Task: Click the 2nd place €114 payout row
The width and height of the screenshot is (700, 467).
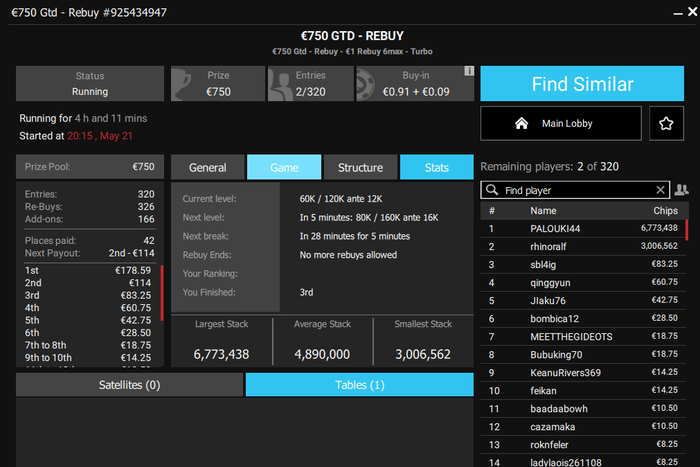Action: [x=88, y=283]
